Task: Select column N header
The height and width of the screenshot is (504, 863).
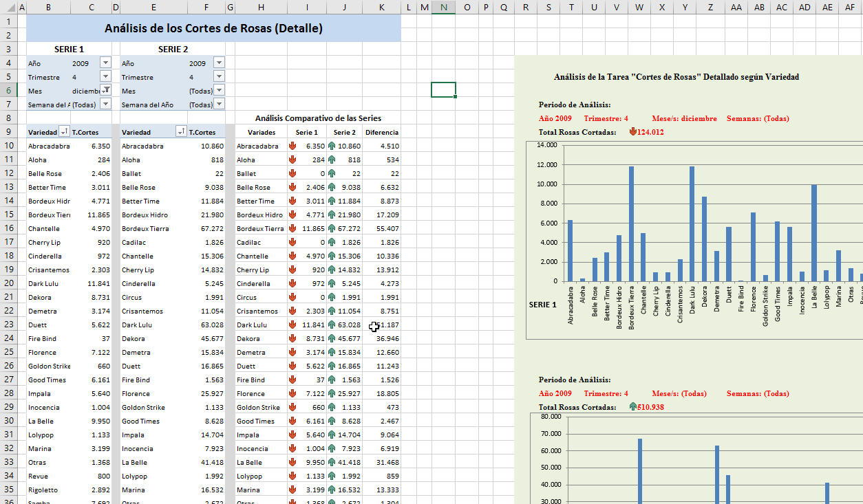Action: tap(444, 8)
